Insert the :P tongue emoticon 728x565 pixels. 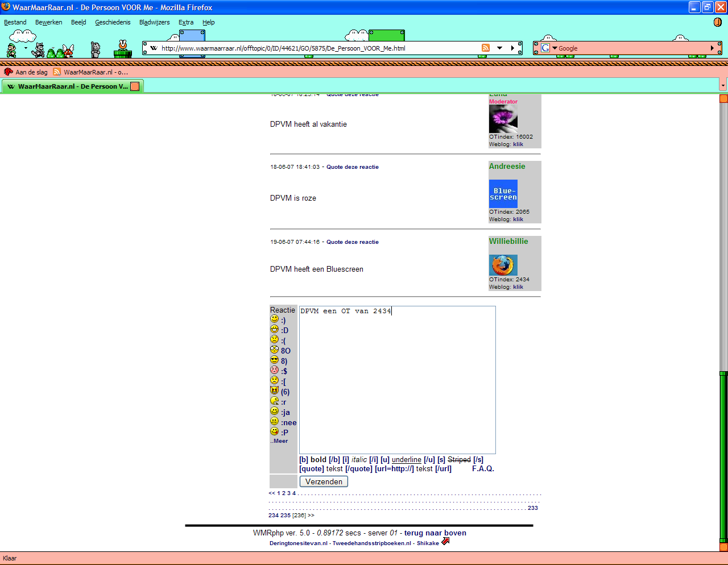point(275,432)
